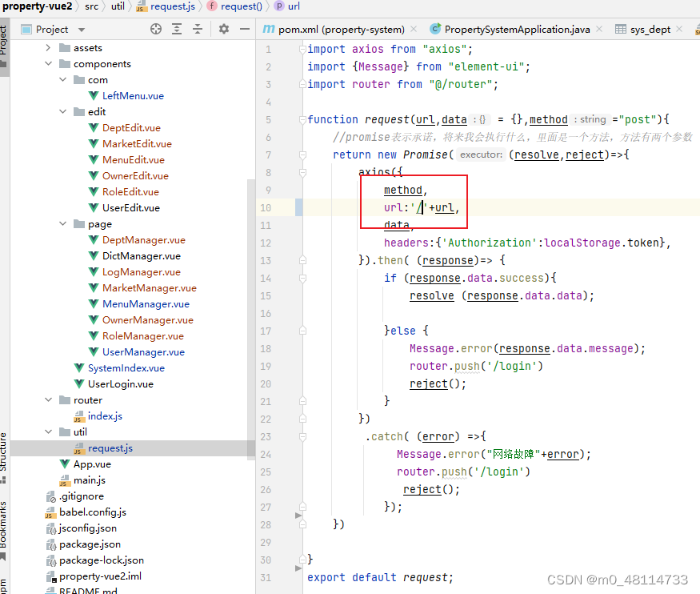Click line number 10 in the gutter
The image size is (700, 594).
point(266,207)
